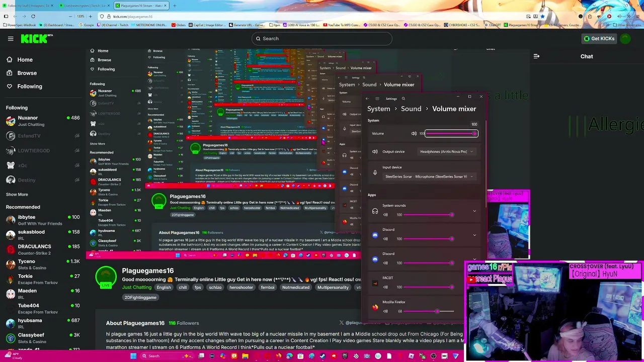Open the fgvn bookmarks folder
644x362 pixels.
click(275, 25)
